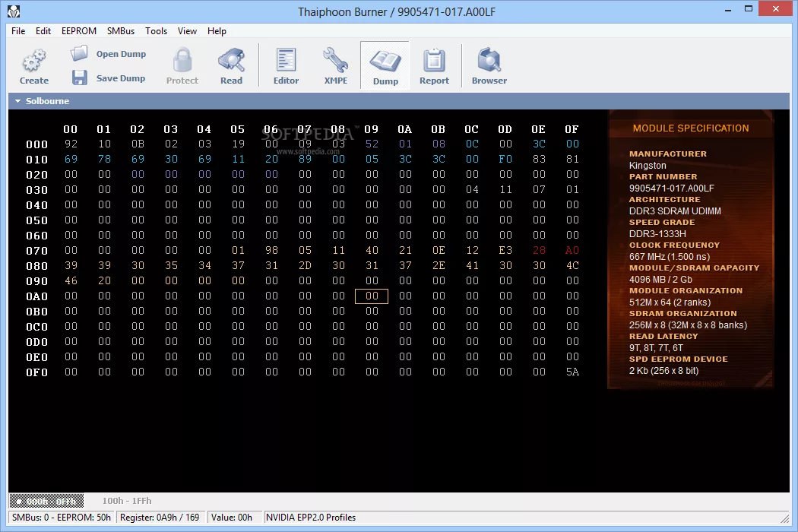This screenshot has height=532, width=798.
Task: Click byte 46 in row 090
Action: click(x=71, y=281)
